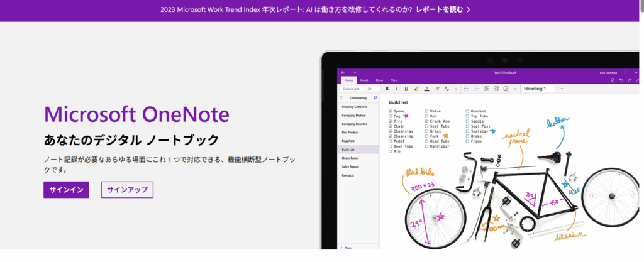
Task: Uncheck the Tire checkbox
Action: pos(390,121)
